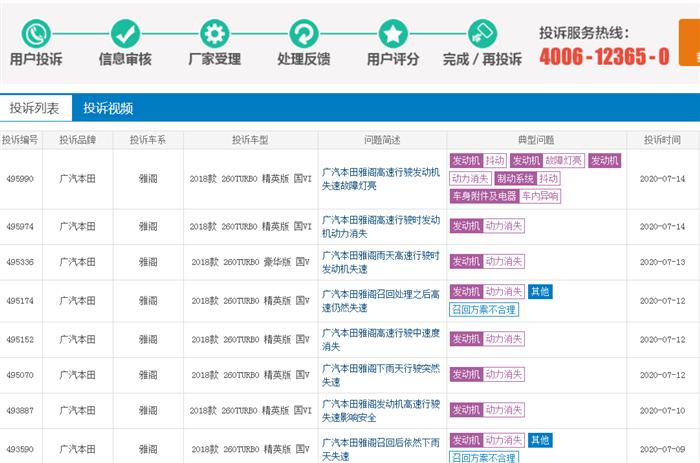Click complaint number 495070

(20, 375)
